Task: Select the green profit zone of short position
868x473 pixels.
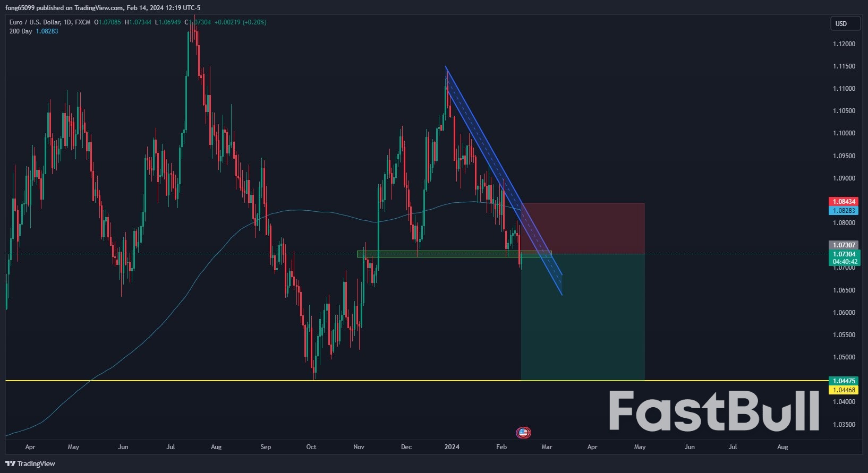Action: tap(583, 317)
